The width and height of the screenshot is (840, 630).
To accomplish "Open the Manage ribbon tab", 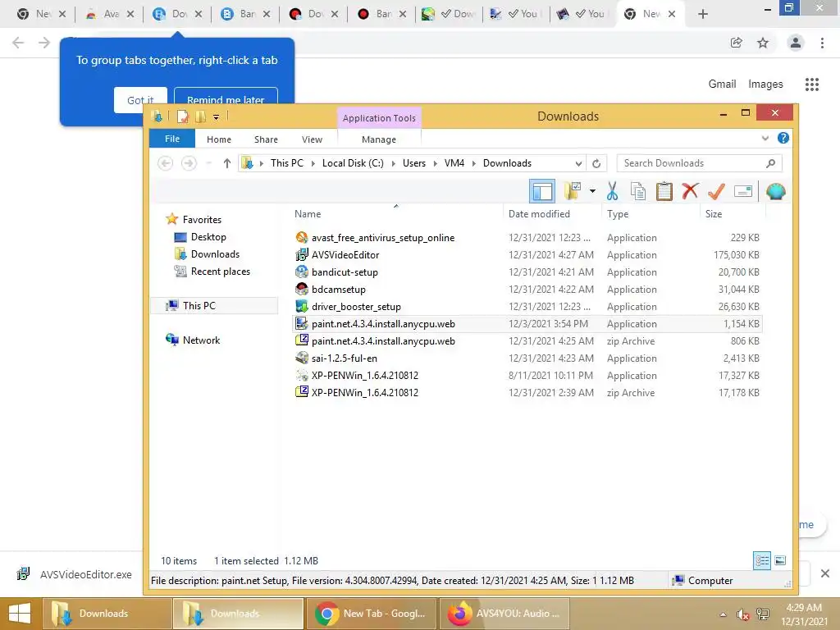I will [x=379, y=139].
